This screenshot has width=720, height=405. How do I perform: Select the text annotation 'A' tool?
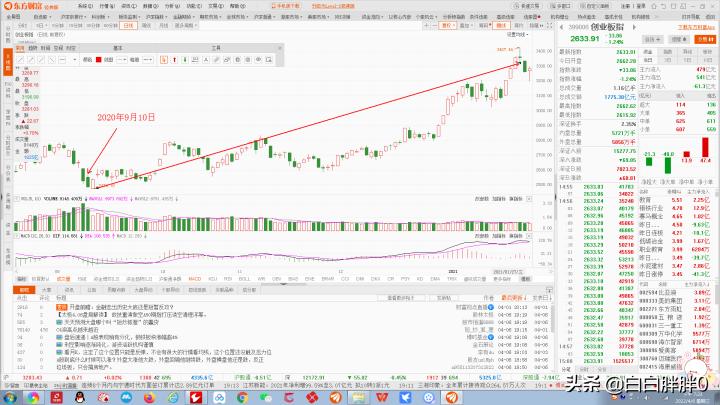click(x=206, y=60)
